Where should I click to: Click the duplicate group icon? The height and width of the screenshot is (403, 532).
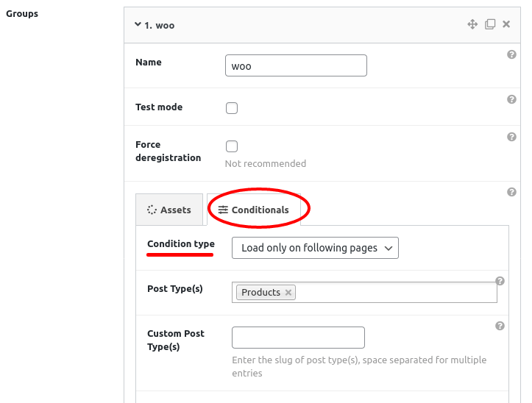pos(490,24)
